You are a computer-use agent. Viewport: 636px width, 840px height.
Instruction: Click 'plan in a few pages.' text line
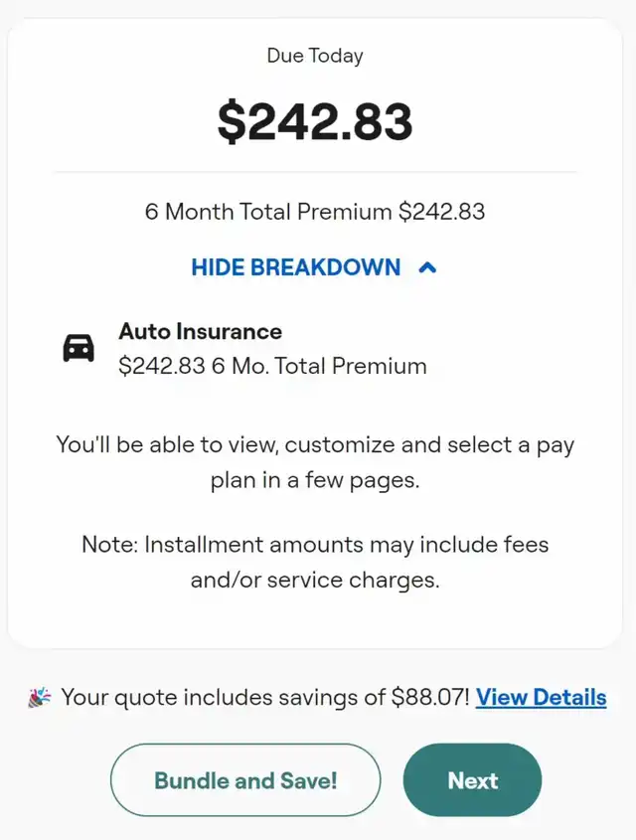[x=315, y=480]
